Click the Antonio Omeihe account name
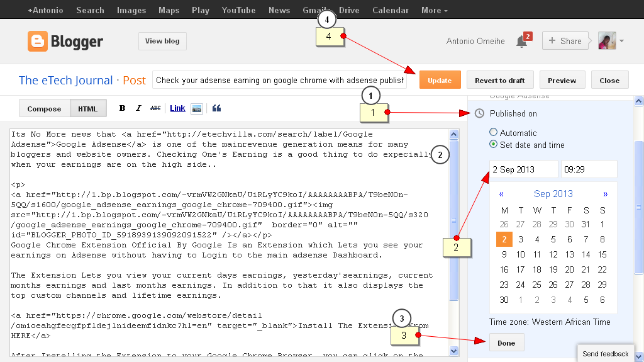Viewport: 644px width, 362px height. pyautogui.click(x=475, y=41)
